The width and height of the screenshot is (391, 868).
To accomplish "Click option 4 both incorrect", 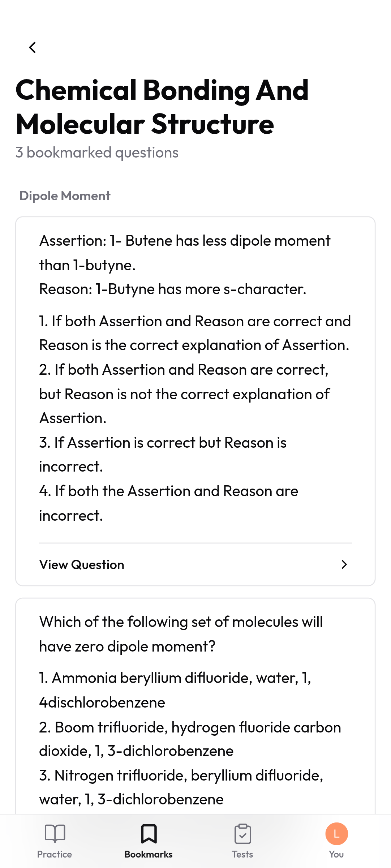I will click(x=169, y=503).
